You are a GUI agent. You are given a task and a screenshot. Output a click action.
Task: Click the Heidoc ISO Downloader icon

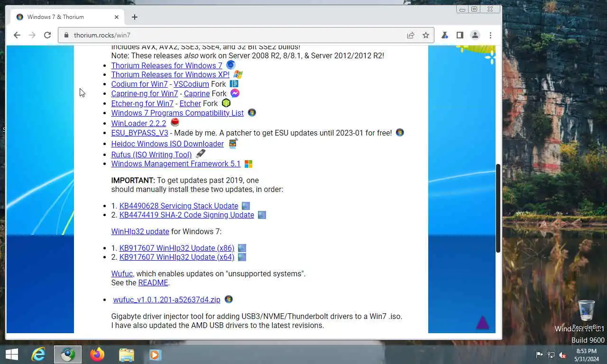pyautogui.click(x=233, y=143)
